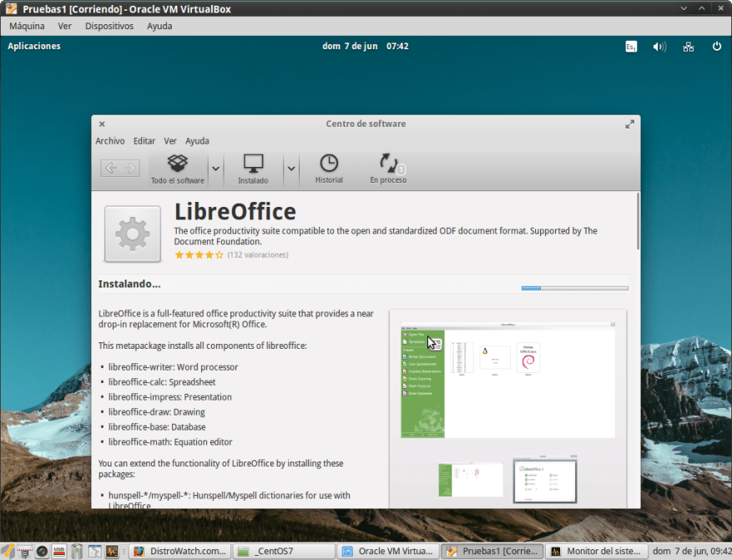
Task: Open the "Archivo" menu in Centro de software
Action: click(x=109, y=140)
